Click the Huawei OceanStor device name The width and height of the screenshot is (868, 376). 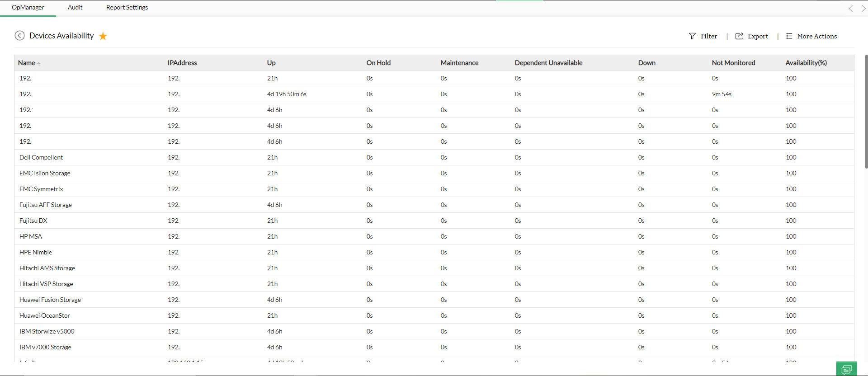click(x=45, y=315)
